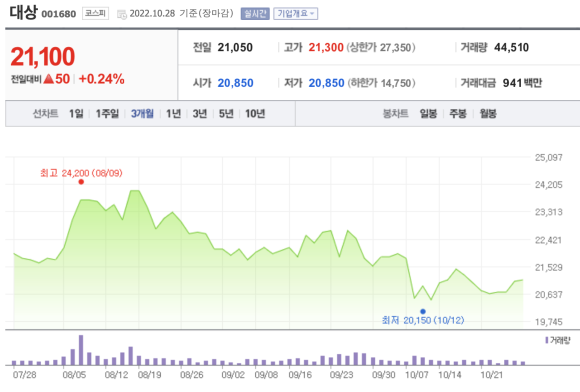Click the 실시간 realtime button
Screen dimensions: 580x392
(255, 14)
